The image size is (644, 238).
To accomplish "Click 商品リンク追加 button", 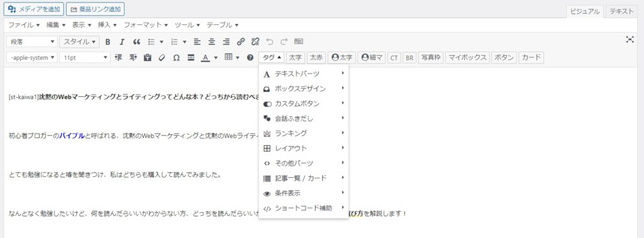I will pyautogui.click(x=96, y=9).
